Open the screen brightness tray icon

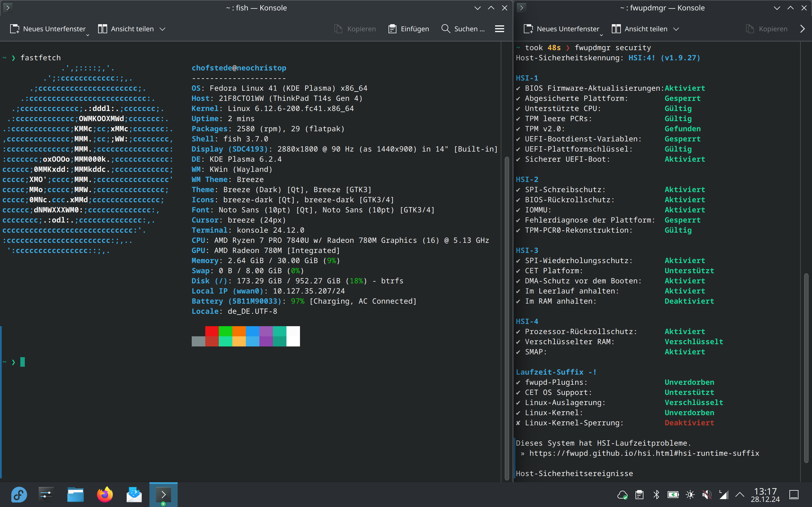pos(690,495)
